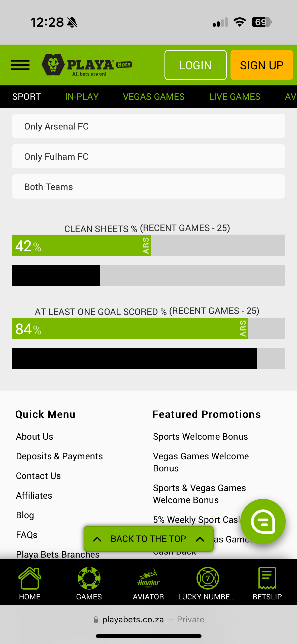This screenshot has width=297, height=644.
Task: Click the LOGIN button
Action: (195, 65)
